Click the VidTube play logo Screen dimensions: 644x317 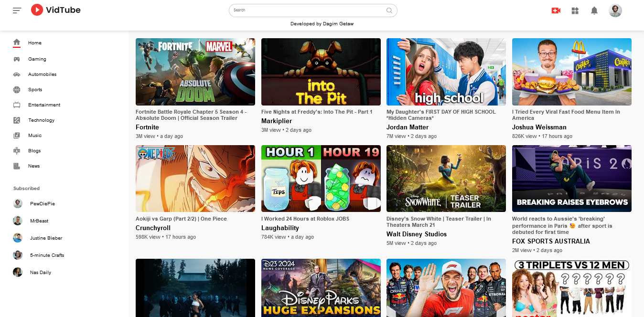tap(37, 10)
